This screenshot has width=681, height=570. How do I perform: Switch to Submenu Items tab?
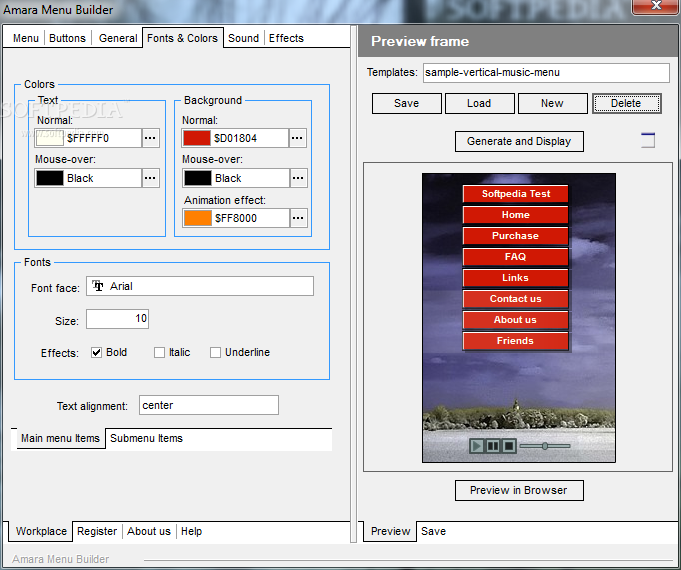coord(146,438)
